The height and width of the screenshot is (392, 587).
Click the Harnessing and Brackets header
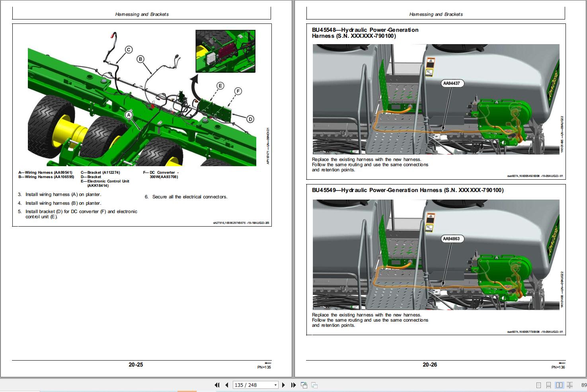point(142,14)
